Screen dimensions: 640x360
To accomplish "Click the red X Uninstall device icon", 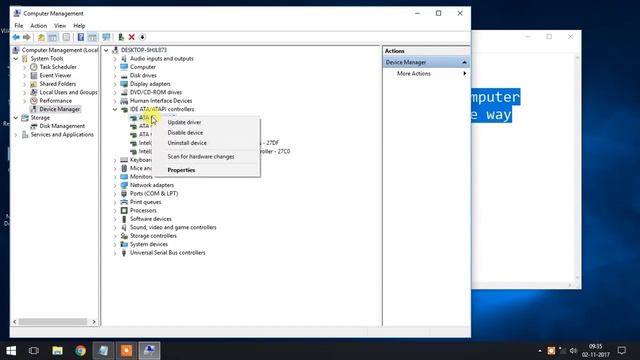I will pos(131,37).
